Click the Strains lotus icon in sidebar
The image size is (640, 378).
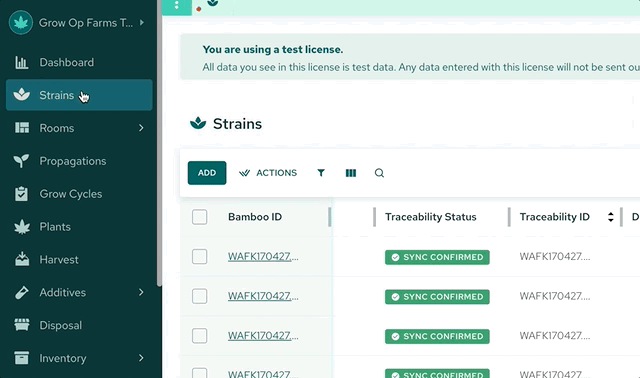pyautogui.click(x=21, y=95)
